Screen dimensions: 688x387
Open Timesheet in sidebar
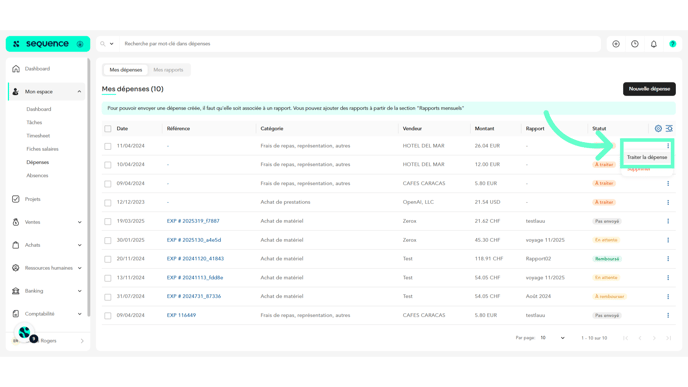coord(38,136)
